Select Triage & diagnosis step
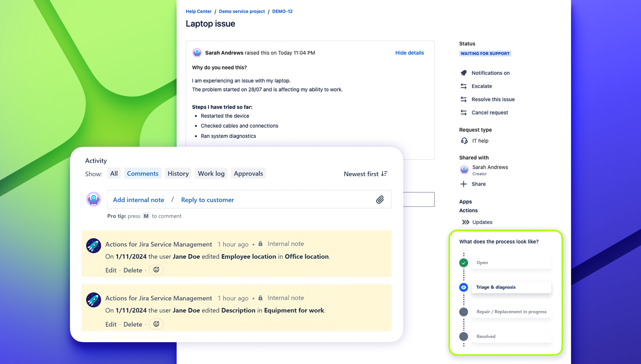Image resolution: width=641 pixels, height=364 pixels. pyautogui.click(x=512, y=287)
